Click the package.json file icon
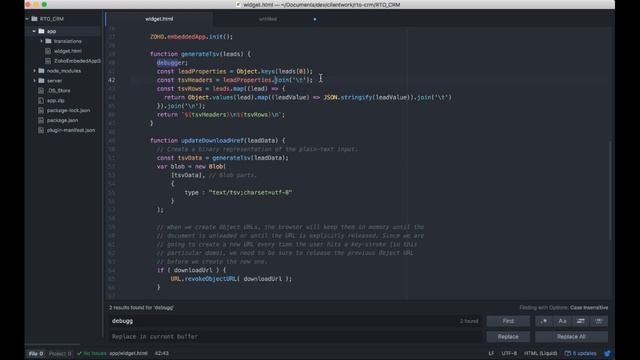Viewport: 640px width, 360px height. pos(41,120)
